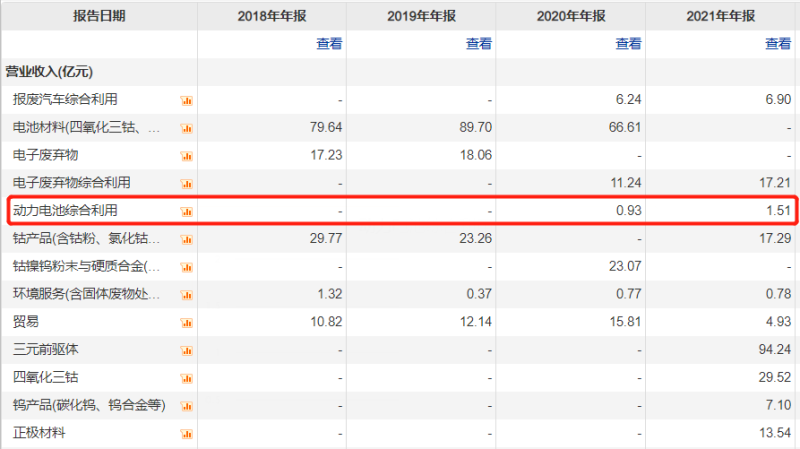Open chart icon for 钨产品 row

click(186, 406)
